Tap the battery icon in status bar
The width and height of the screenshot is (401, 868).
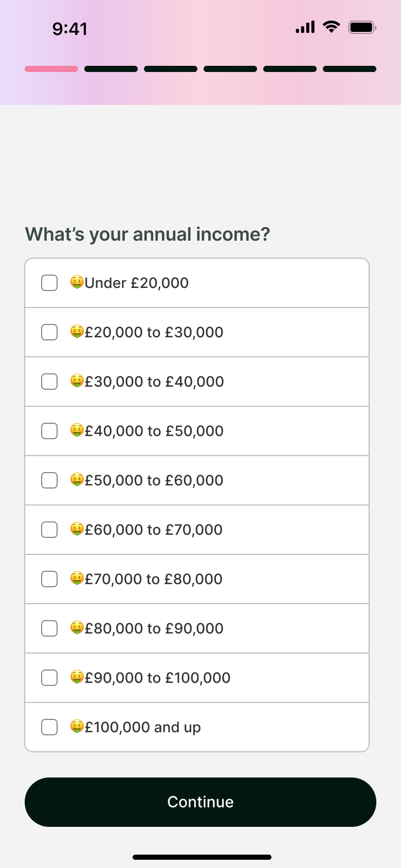[362, 27]
